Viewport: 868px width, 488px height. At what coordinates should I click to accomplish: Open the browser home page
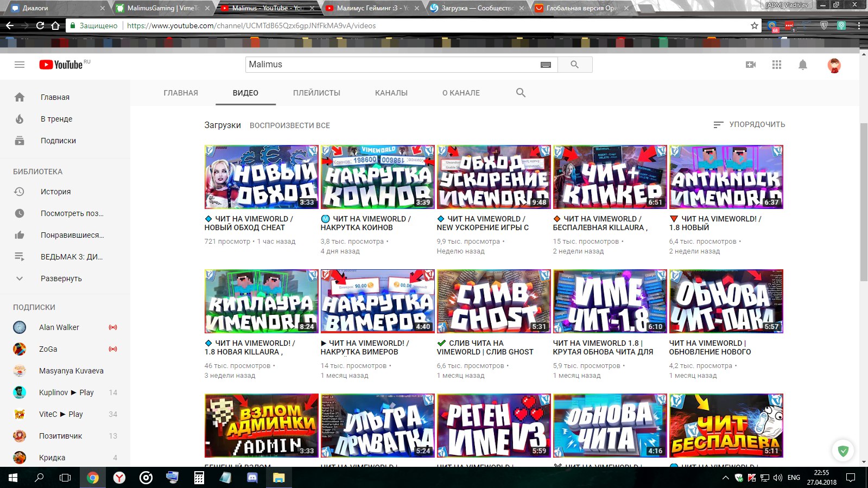pyautogui.click(x=55, y=26)
